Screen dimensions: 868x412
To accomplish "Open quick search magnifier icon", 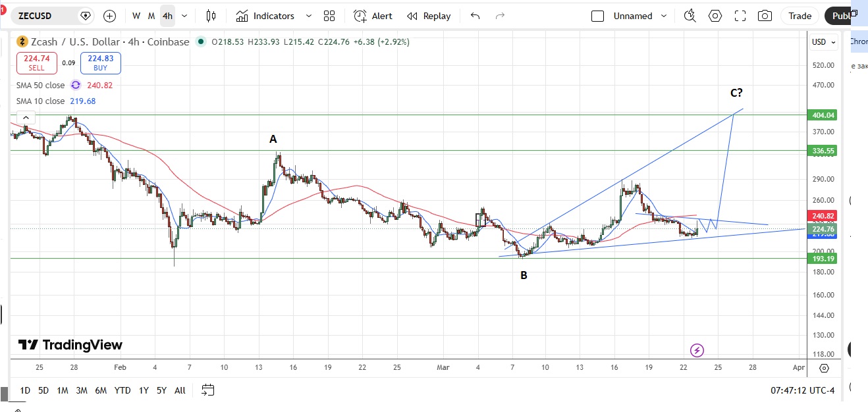I will coord(690,16).
